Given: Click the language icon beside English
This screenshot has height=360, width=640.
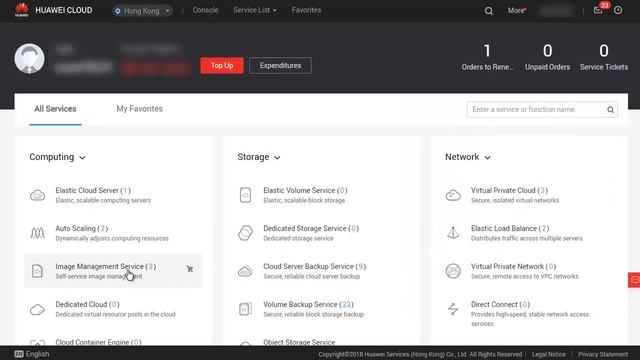Looking at the screenshot, I should (19, 354).
